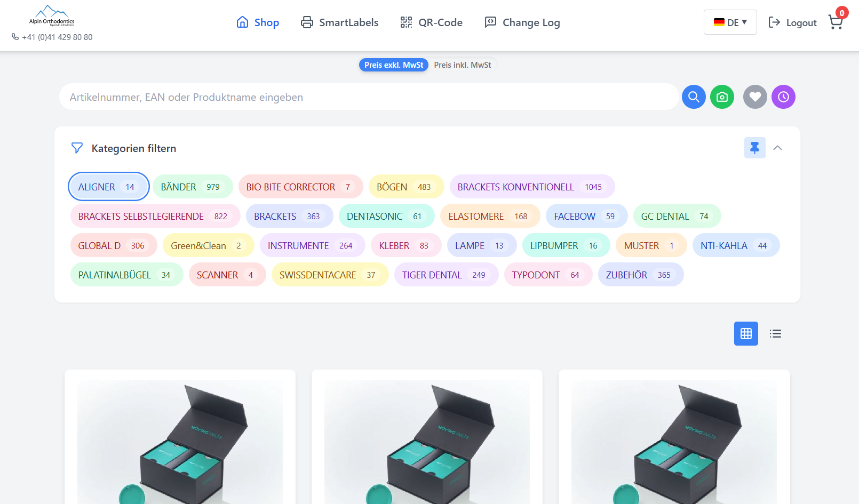This screenshot has height=504, width=859.
Task: Click the Kategorien filtern funnel icon
Action: coord(77,148)
